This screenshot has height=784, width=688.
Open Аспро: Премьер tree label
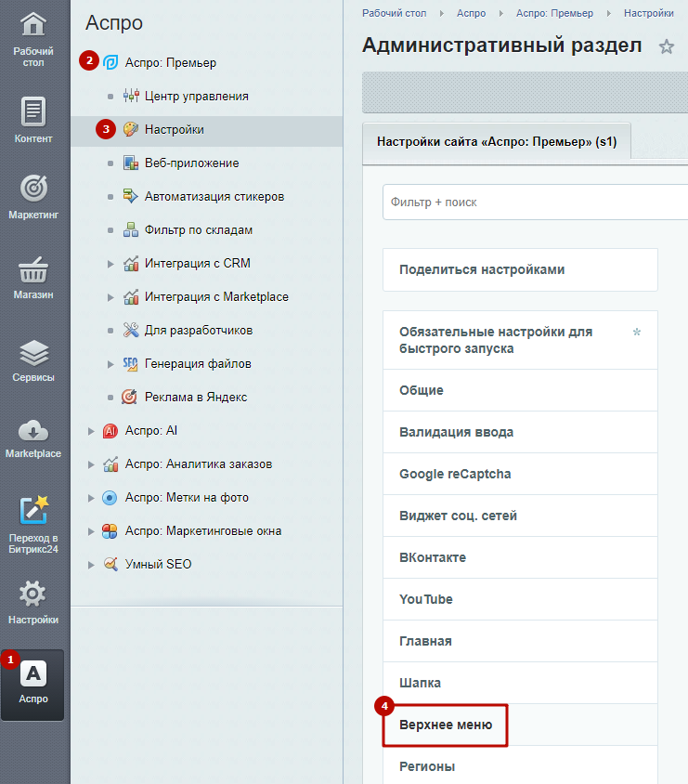tap(171, 63)
